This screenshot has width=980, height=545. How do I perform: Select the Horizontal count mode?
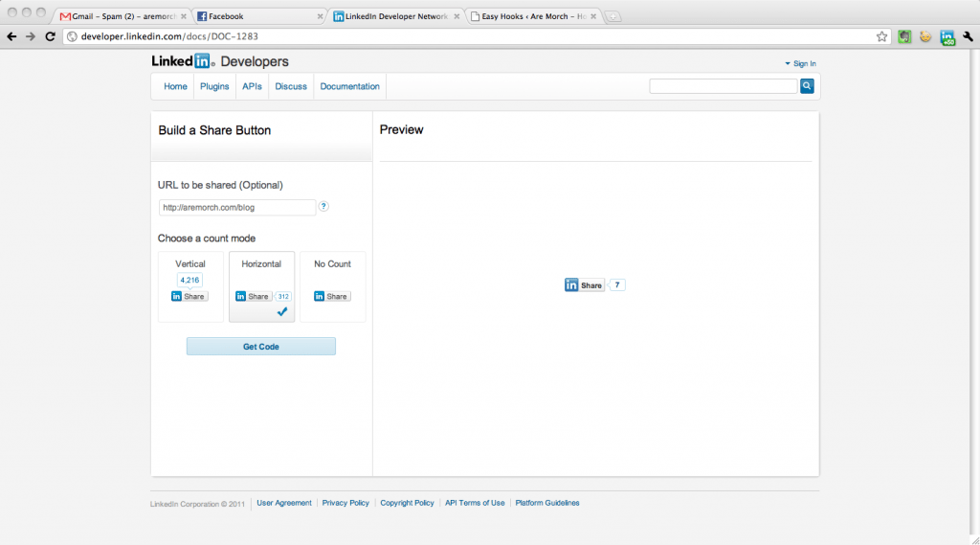[x=262, y=287]
